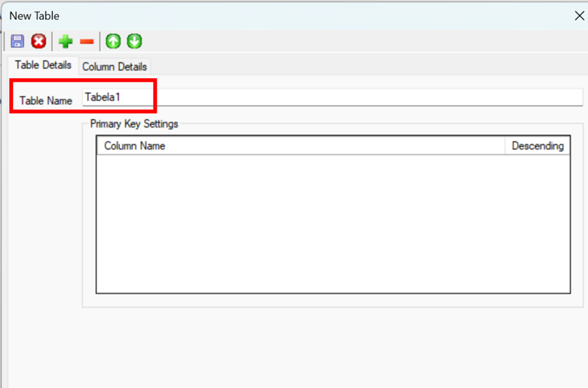Click inside the empty primary key list
The image size is (588, 388).
click(x=333, y=224)
